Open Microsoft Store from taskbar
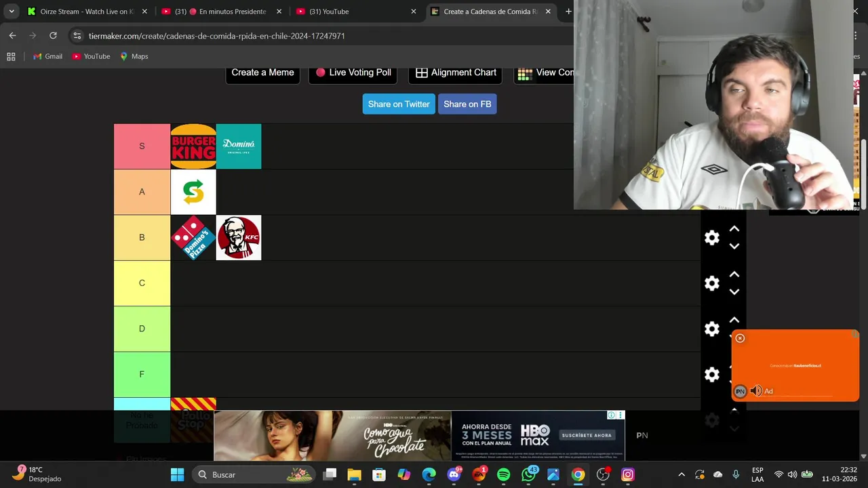The height and width of the screenshot is (488, 868). click(379, 474)
